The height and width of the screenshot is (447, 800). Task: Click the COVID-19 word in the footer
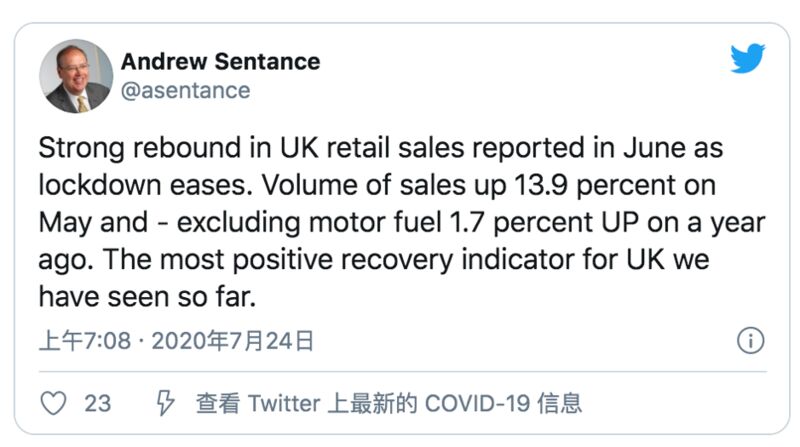(478, 404)
